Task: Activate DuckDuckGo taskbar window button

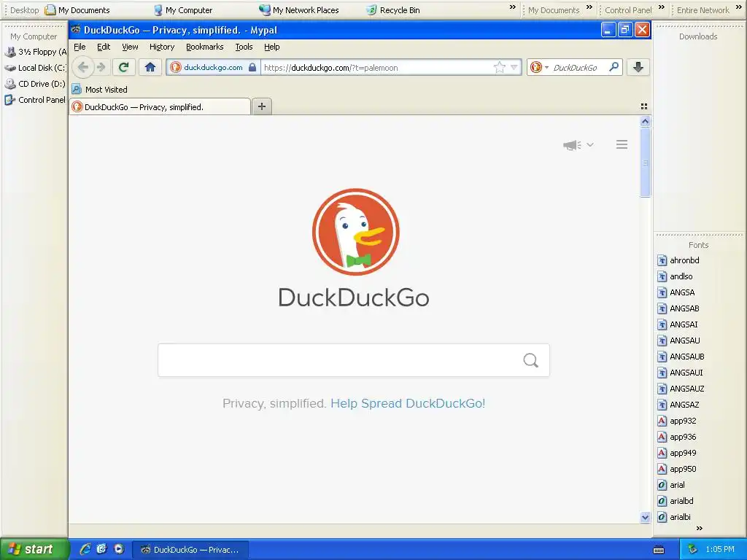Action: click(190, 550)
